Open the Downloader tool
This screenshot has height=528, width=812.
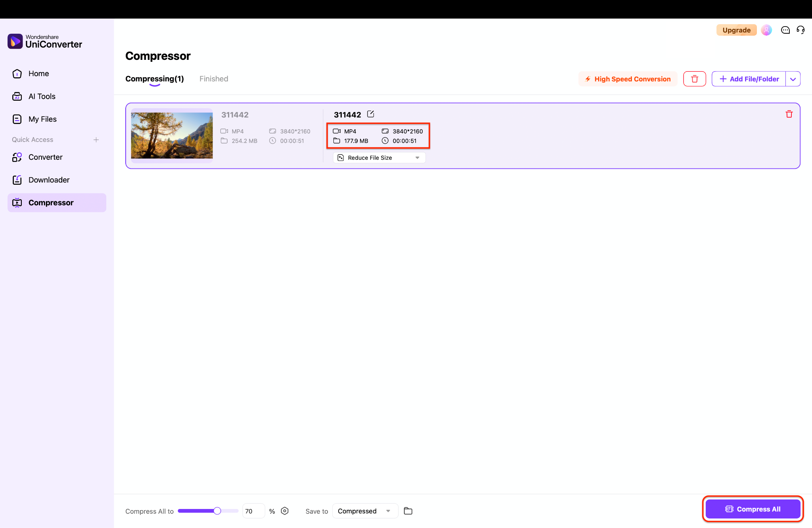pyautogui.click(x=49, y=180)
